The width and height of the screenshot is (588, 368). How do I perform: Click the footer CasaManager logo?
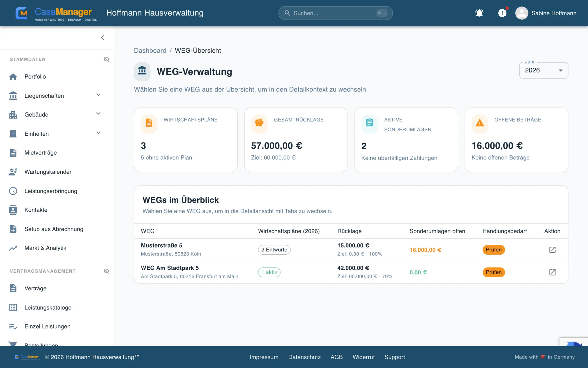[x=27, y=357]
